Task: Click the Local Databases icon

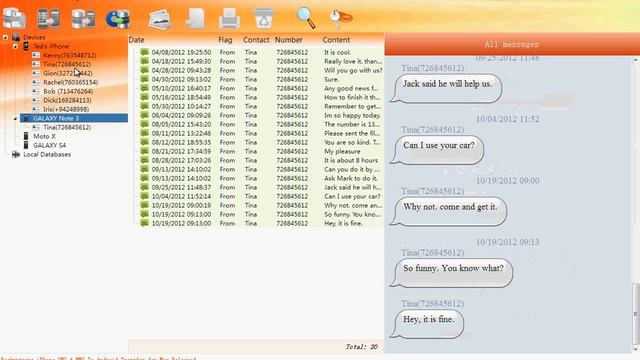Action: click(x=16, y=154)
